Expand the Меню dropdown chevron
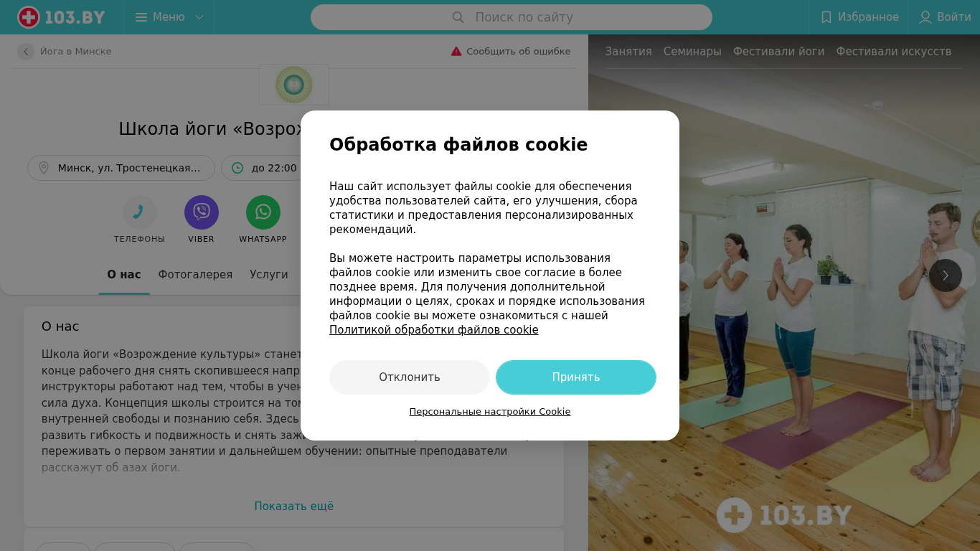Image resolution: width=980 pixels, height=551 pixels. [x=199, y=17]
